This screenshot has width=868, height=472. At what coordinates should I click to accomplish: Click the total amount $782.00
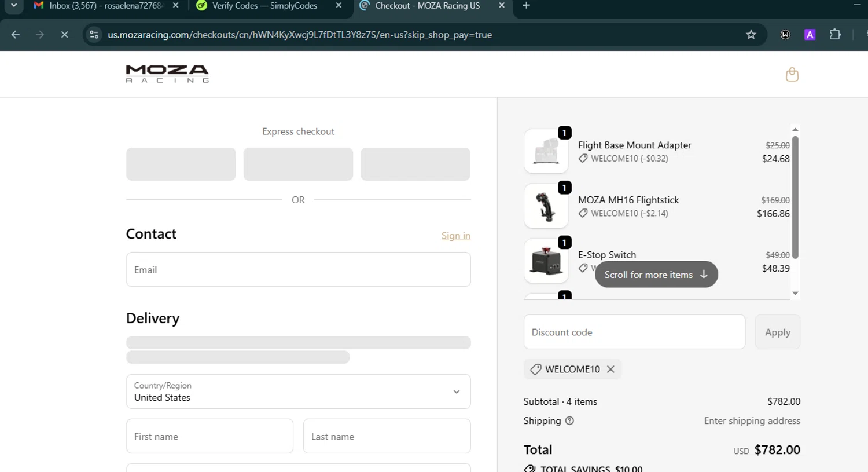[777, 450]
